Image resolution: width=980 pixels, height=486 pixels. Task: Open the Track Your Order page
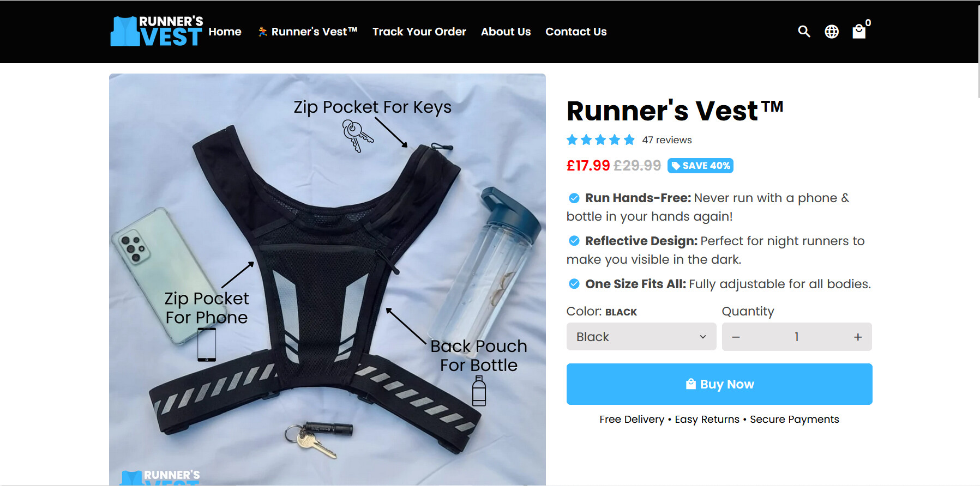pos(419,32)
